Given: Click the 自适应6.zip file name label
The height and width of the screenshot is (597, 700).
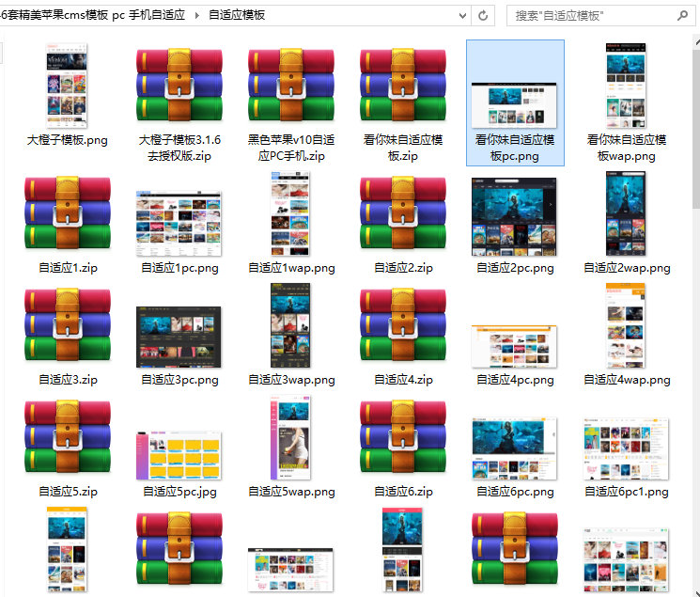Looking at the screenshot, I should [404, 492].
